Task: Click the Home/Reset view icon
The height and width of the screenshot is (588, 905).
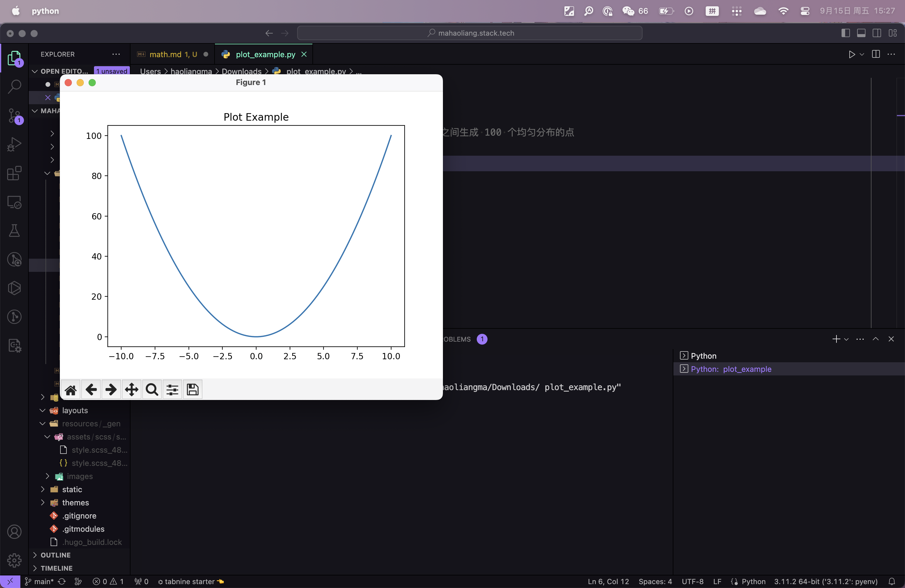Action: pos(71,390)
